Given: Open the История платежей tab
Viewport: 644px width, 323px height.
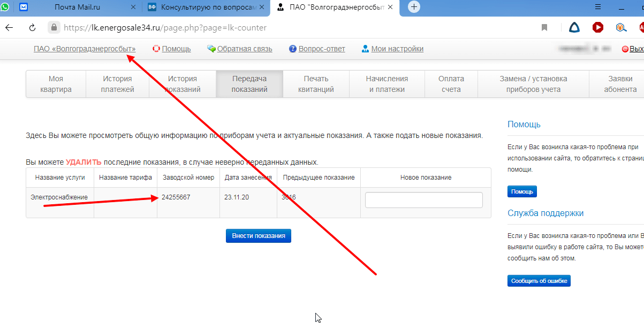Looking at the screenshot, I should (x=117, y=84).
